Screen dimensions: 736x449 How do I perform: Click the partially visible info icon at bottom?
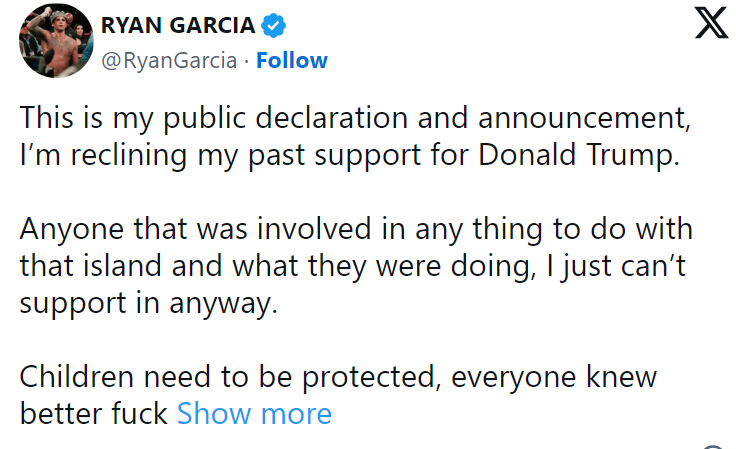[x=711, y=446]
